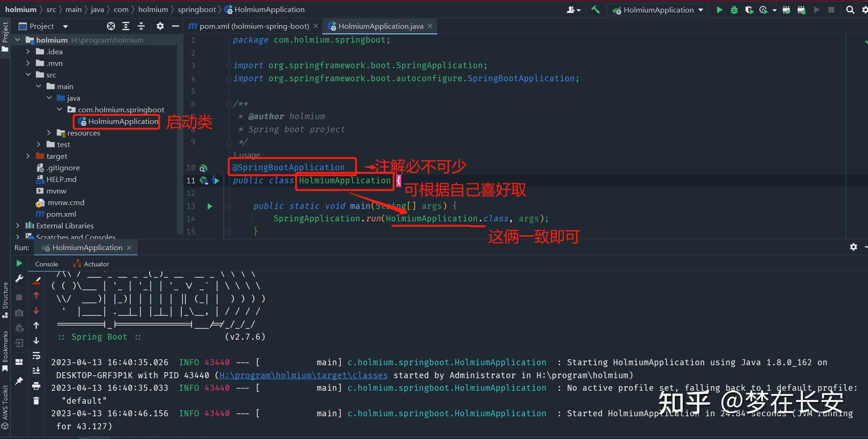Switch to the Actuator tab

[x=95, y=264]
